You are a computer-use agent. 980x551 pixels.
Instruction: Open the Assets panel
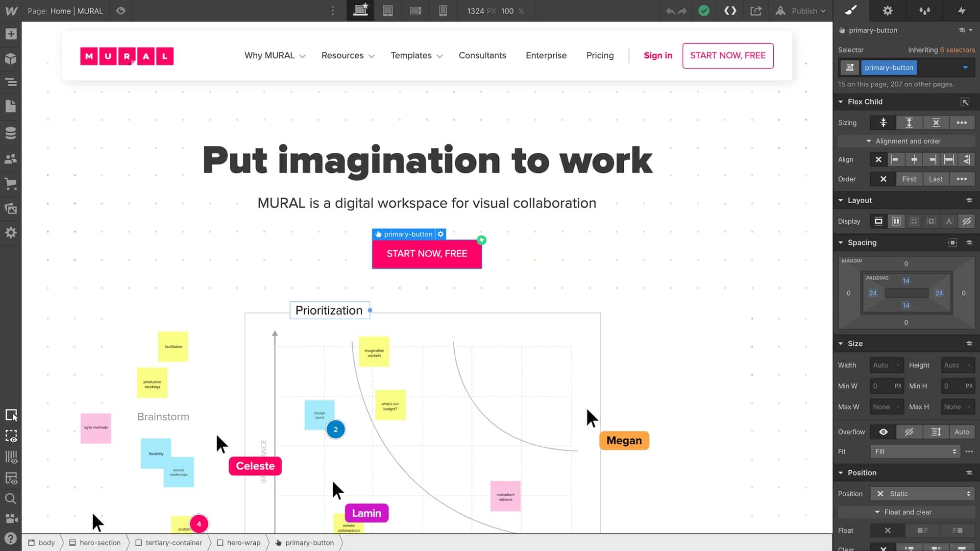[11, 209]
